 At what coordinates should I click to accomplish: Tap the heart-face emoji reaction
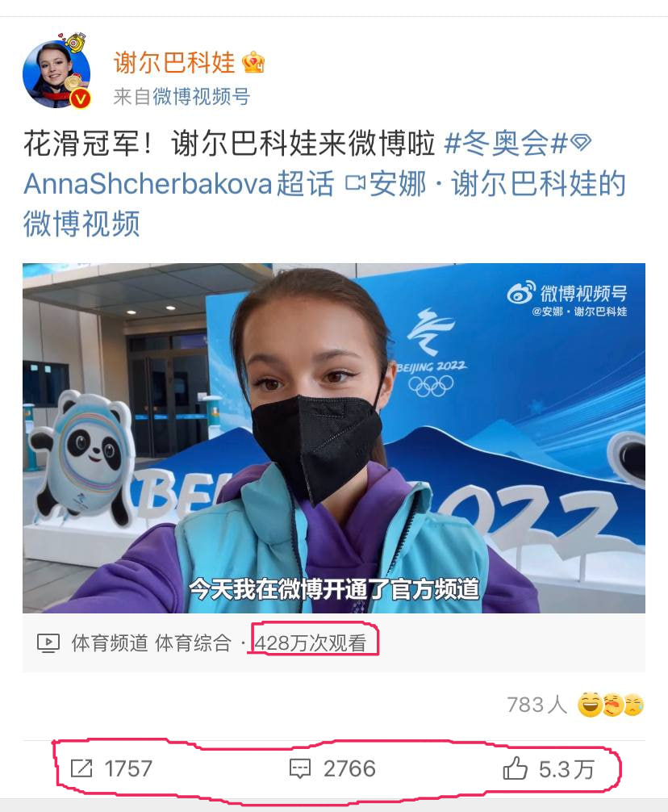pyautogui.click(x=612, y=705)
